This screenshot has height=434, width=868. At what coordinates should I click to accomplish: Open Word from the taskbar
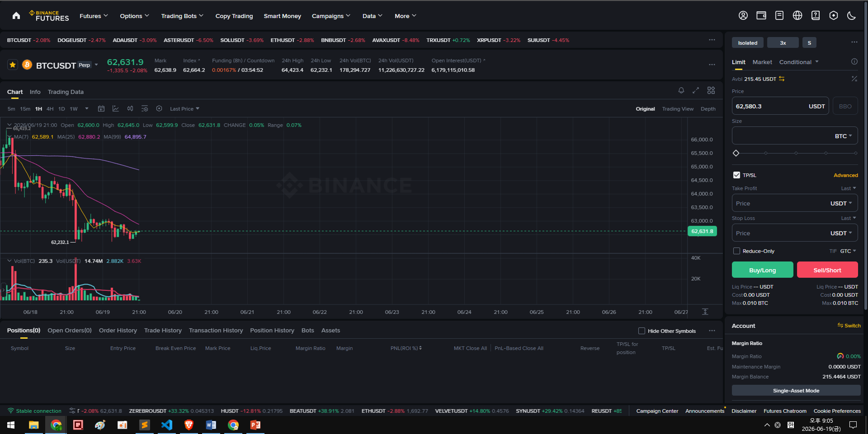point(211,425)
